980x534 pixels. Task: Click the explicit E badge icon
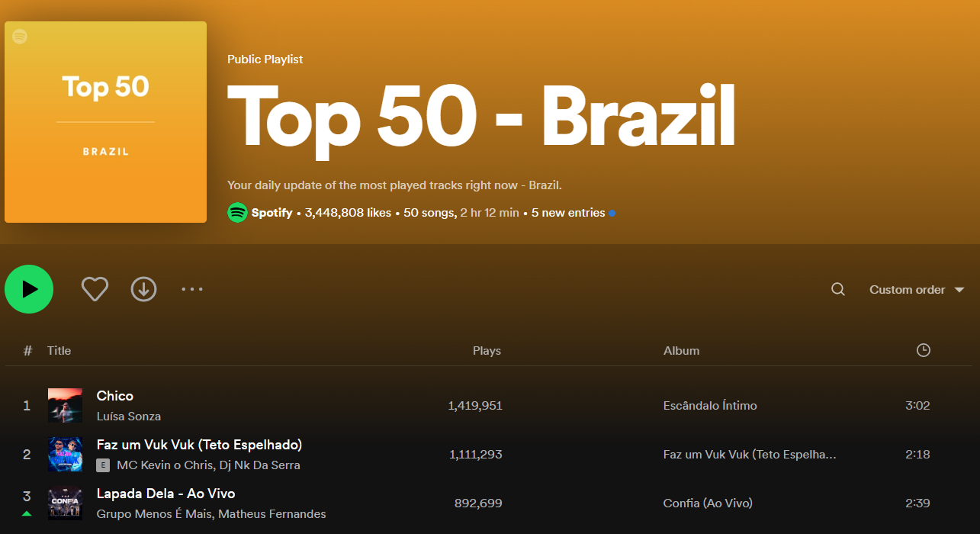pos(103,465)
